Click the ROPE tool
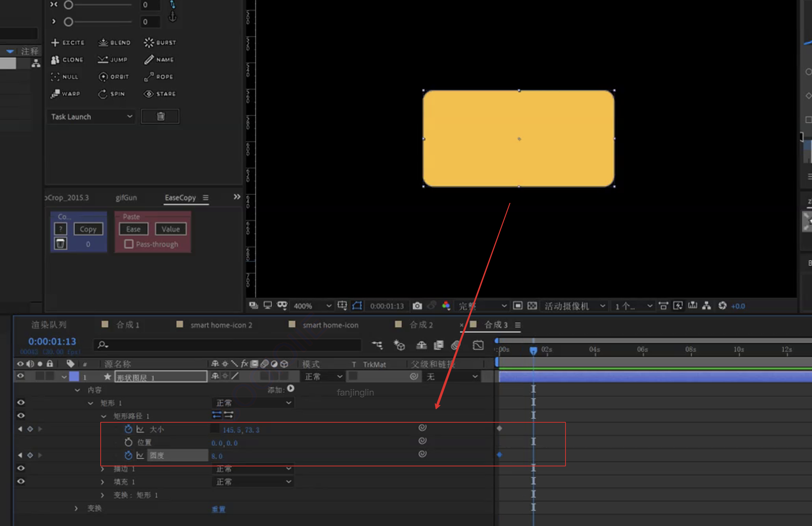812x526 pixels. pos(158,77)
